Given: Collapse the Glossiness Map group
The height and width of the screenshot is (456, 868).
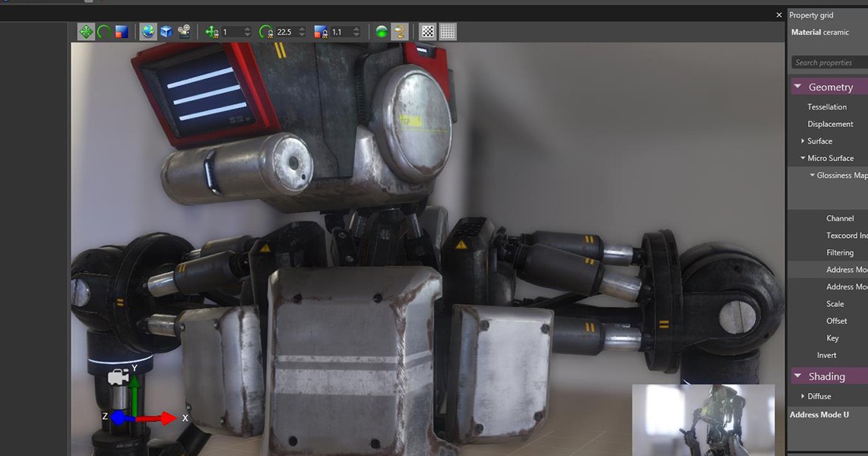Looking at the screenshot, I should pyautogui.click(x=812, y=176).
